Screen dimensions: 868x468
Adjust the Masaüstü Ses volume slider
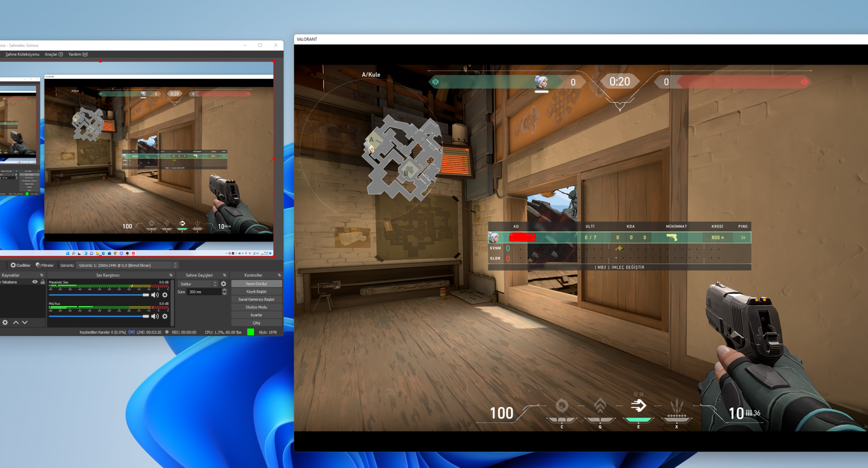pos(99,295)
